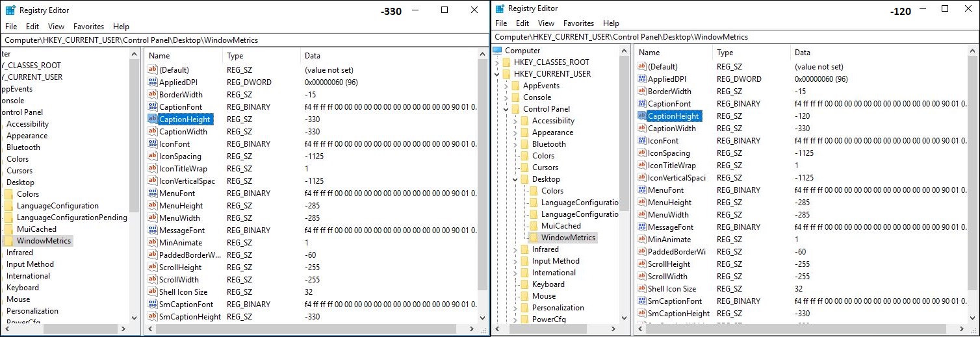
Task: Click the ab icon of Shell Icon Size in right window
Action: 641,288
